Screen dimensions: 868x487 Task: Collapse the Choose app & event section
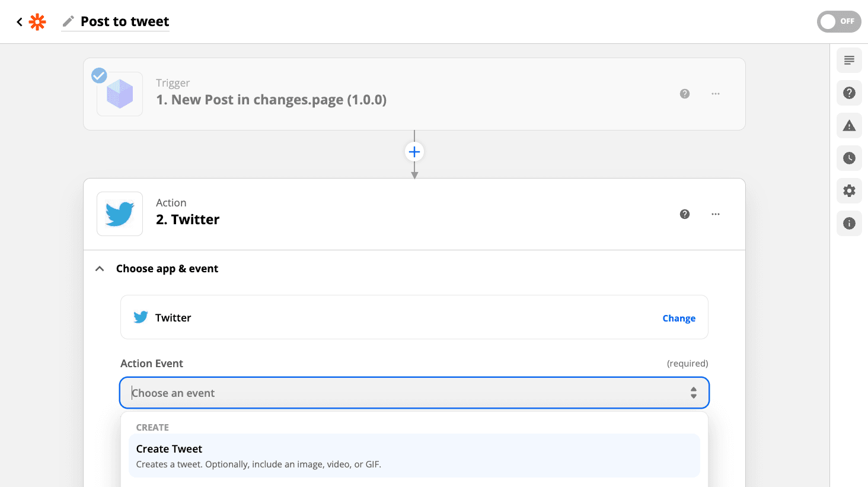(100, 269)
